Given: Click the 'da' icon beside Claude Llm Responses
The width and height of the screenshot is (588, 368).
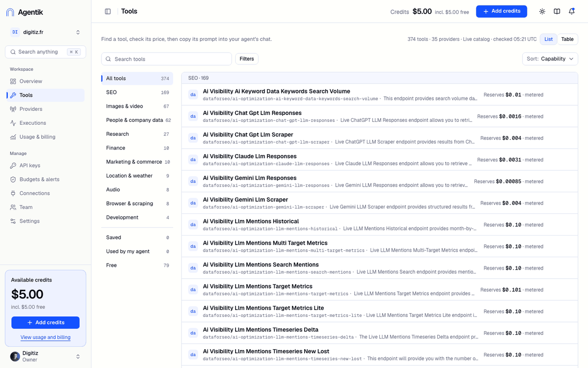Looking at the screenshot, I should click(193, 160).
